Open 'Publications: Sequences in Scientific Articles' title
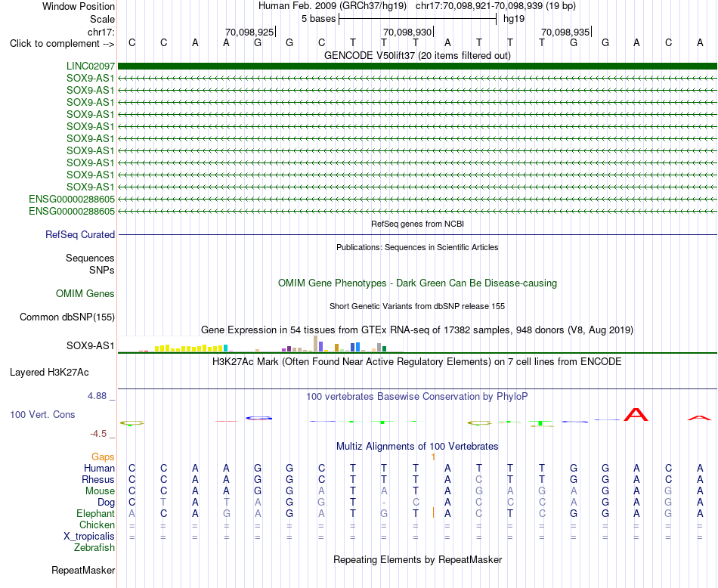 click(x=417, y=247)
